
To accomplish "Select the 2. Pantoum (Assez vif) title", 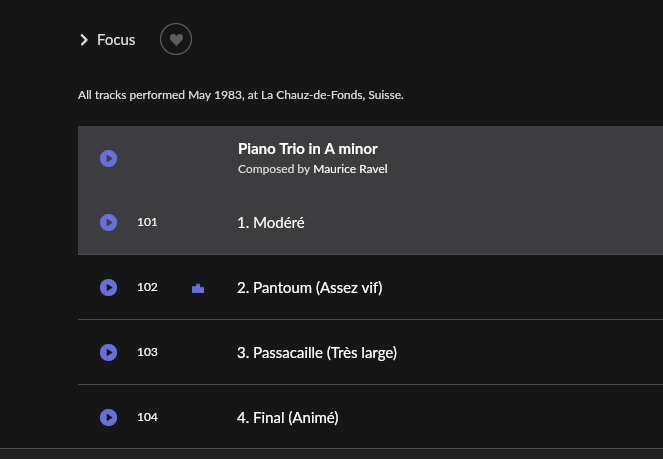I will pos(310,288).
